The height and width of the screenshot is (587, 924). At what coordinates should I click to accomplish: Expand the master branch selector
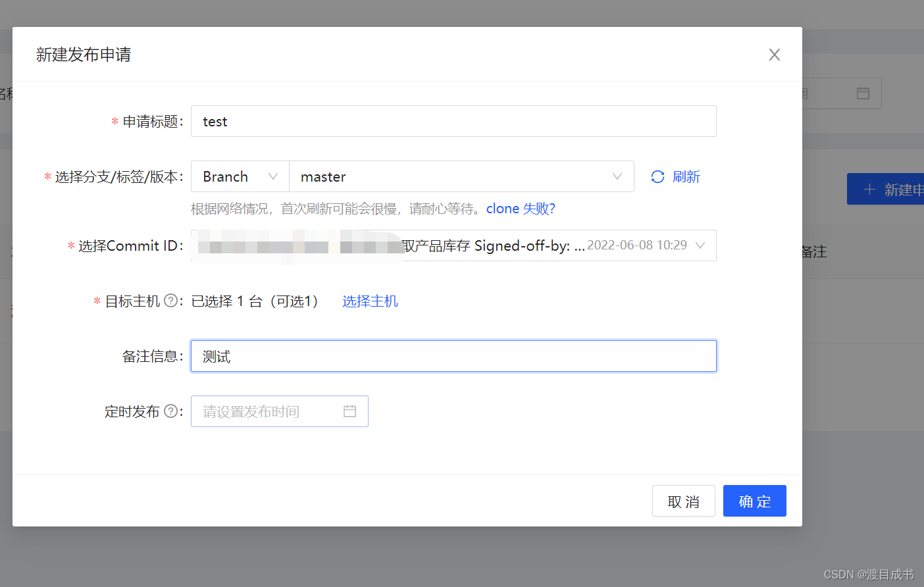(x=461, y=176)
